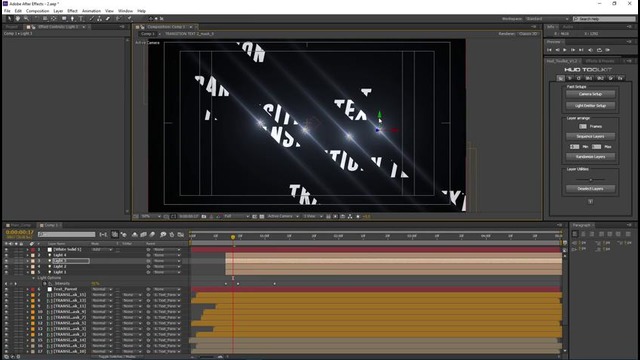Screen dimensions: 640x360
Task: Toggle Draft 3D in timeline header
Action: (123, 234)
